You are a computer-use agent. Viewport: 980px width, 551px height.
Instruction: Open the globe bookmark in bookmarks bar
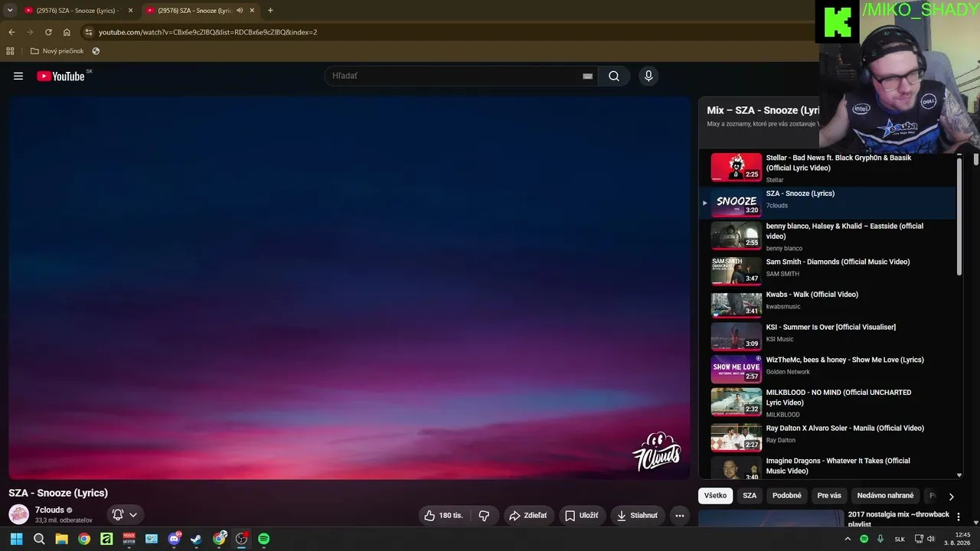(96, 51)
